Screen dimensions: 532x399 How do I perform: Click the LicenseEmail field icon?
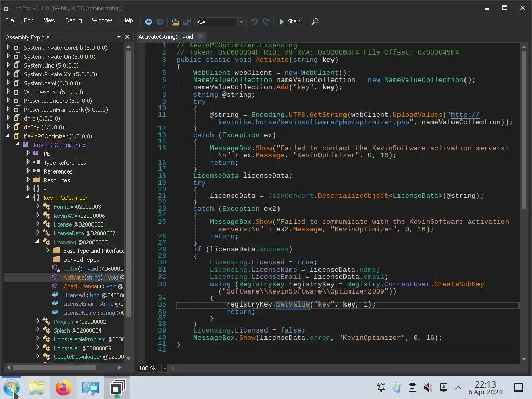(x=55, y=303)
